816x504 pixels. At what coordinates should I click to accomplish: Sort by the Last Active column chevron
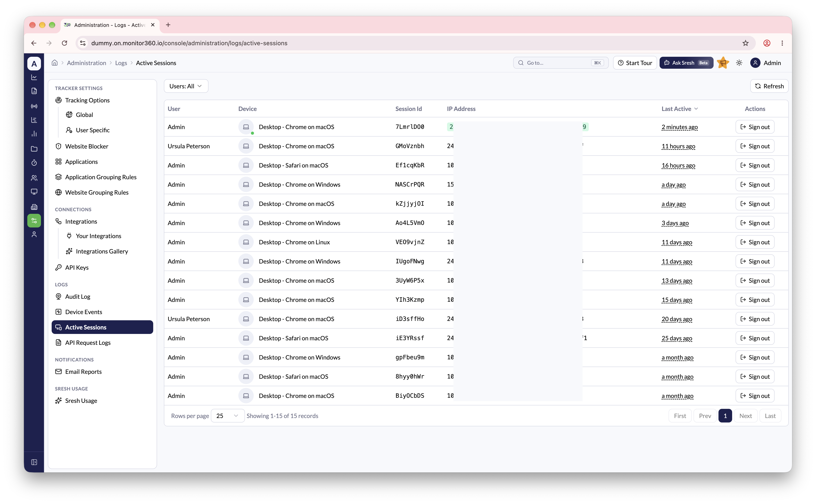[696, 109]
